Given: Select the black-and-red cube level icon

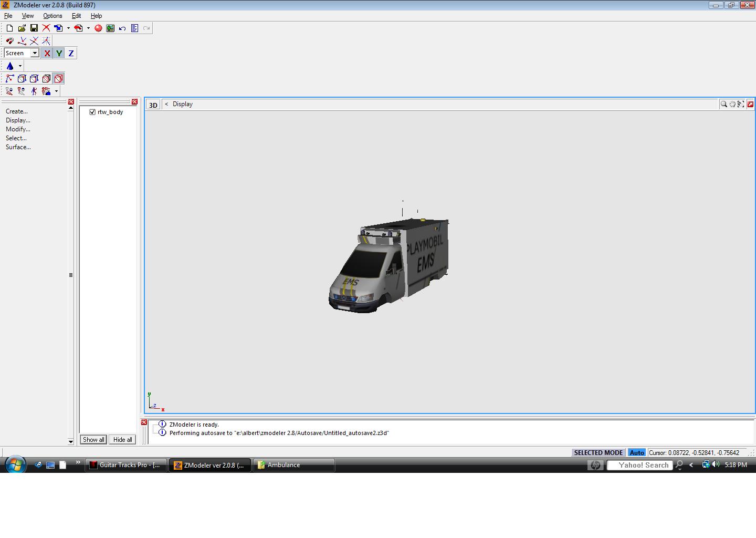Looking at the screenshot, I should click(x=46, y=78).
